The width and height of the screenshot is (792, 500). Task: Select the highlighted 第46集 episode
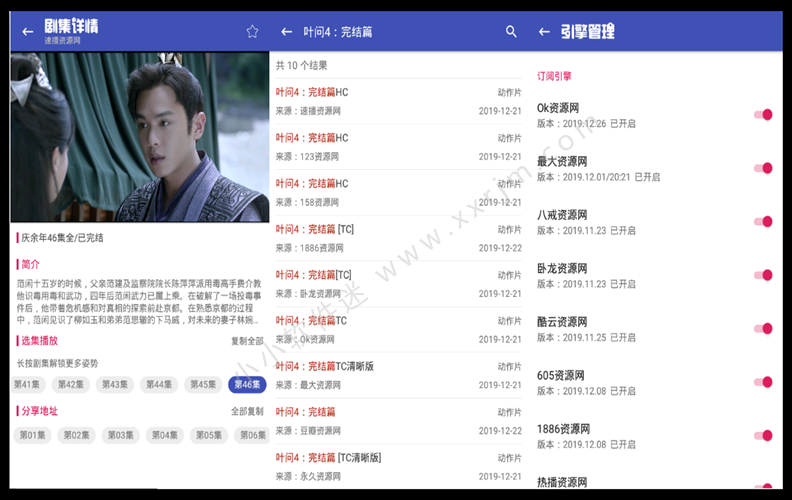(247, 385)
